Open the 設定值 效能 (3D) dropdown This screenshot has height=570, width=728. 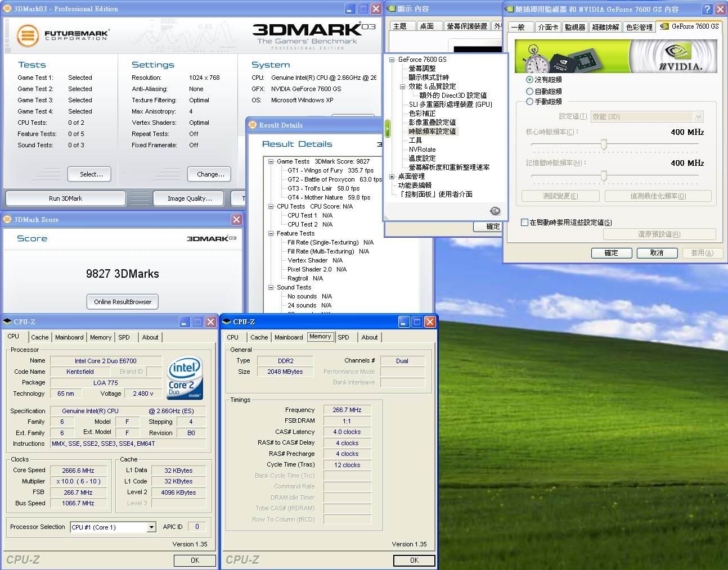699,117
